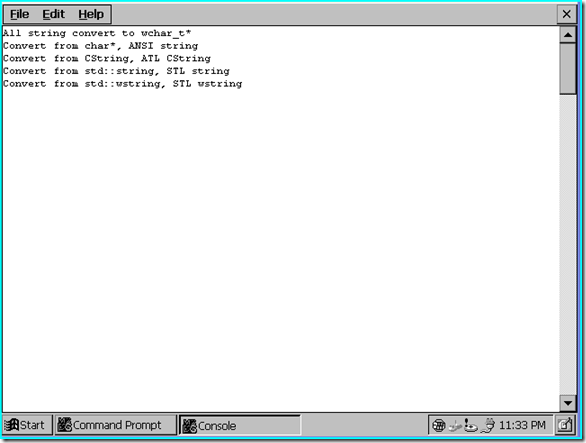Image resolution: width=586 pixels, height=443 pixels.
Task: Click the 11:33 PM clock
Action: click(x=522, y=425)
